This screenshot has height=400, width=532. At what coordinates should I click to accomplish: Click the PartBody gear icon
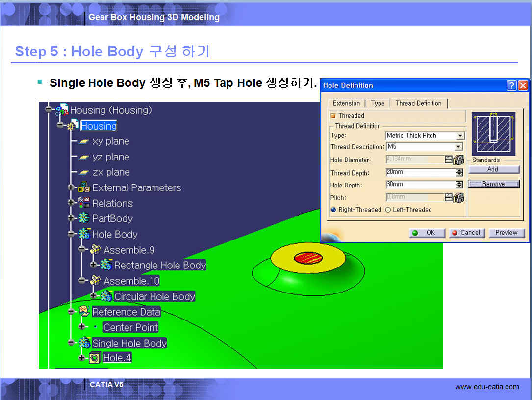pos(84,218)
